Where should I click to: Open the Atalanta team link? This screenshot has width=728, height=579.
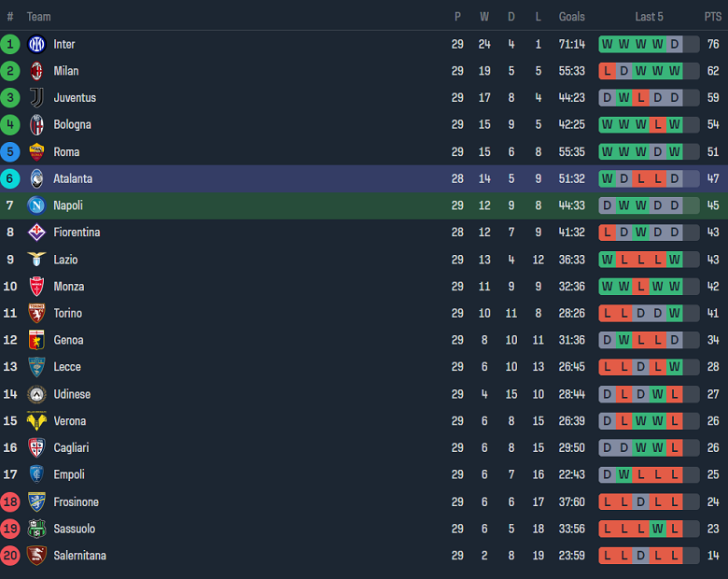point(73,178)
